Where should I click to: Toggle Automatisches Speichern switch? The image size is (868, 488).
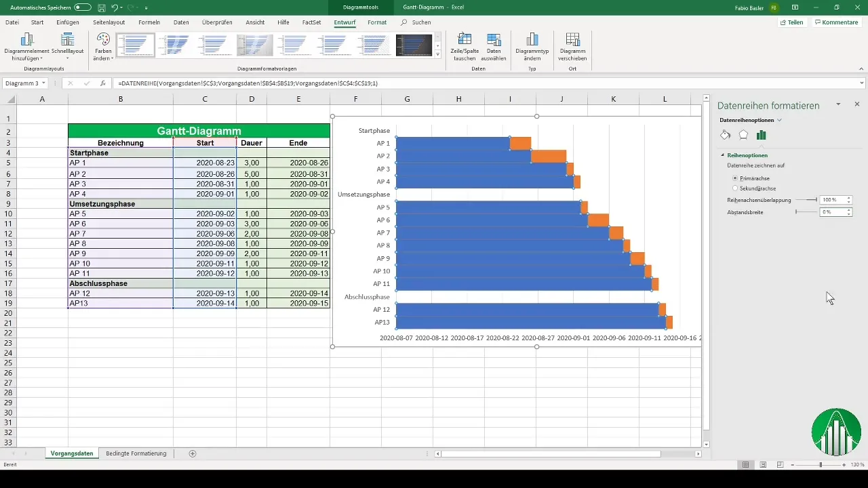[x=83, y=7]
